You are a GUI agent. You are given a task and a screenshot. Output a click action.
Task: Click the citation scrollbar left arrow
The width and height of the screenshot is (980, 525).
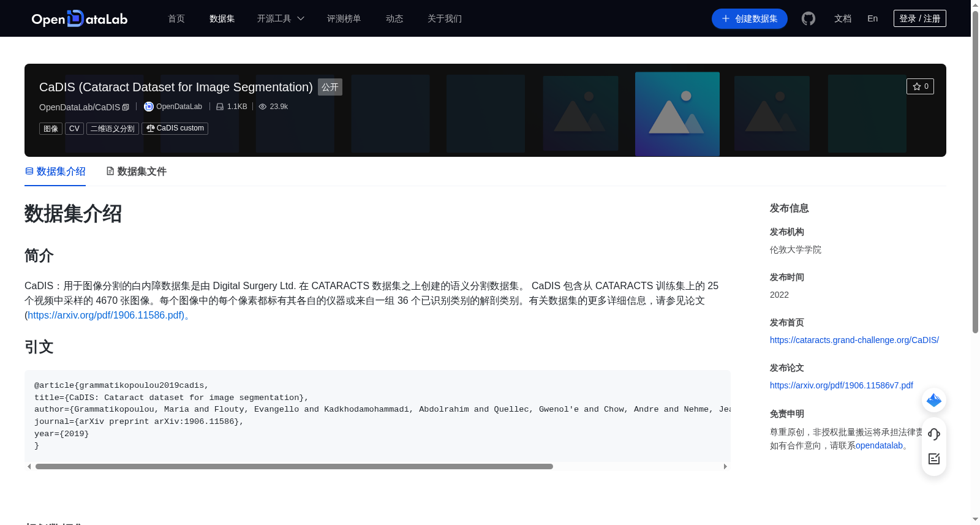(x=29, y=467)
